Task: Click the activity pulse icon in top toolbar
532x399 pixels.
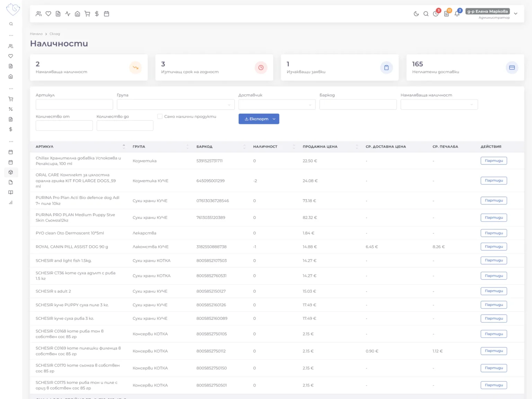Action: (x=68, y=14)
